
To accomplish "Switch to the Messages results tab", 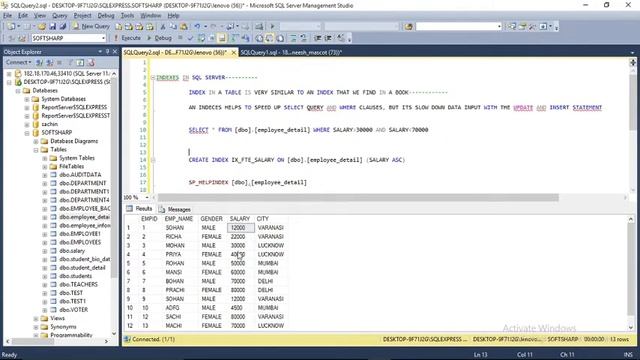I will pyautogui.click(x=175, y=209).
